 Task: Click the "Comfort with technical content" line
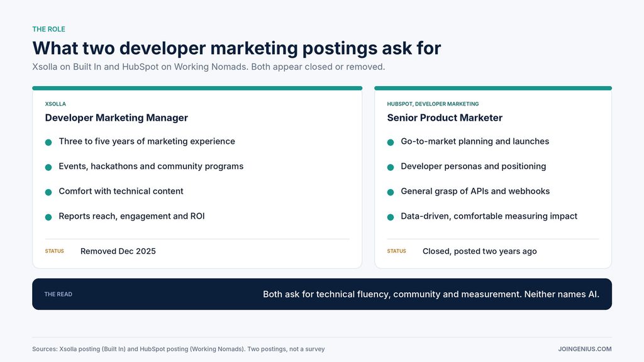121,191
